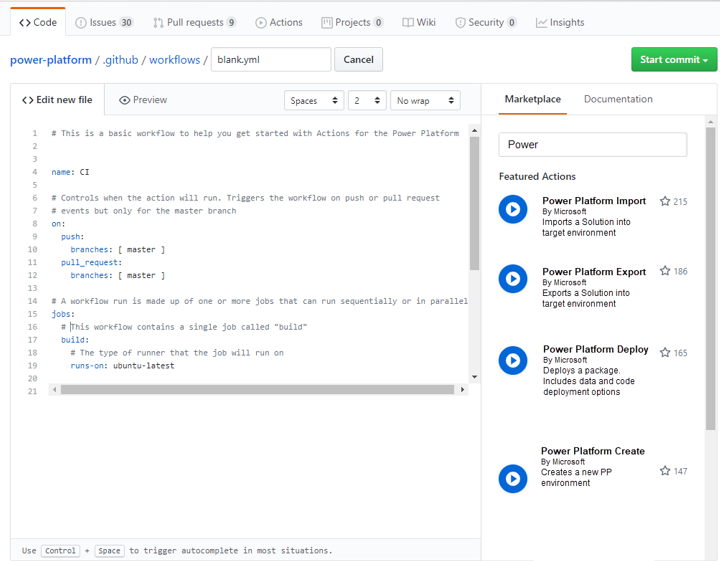Click the blank.yml filename field
Image resolution: width=720 pixels, height=561 pixels.
click(271, 60)
